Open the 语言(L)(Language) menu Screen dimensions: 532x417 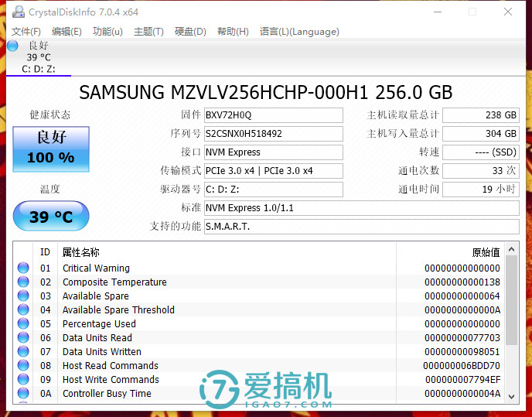(299, 32)
